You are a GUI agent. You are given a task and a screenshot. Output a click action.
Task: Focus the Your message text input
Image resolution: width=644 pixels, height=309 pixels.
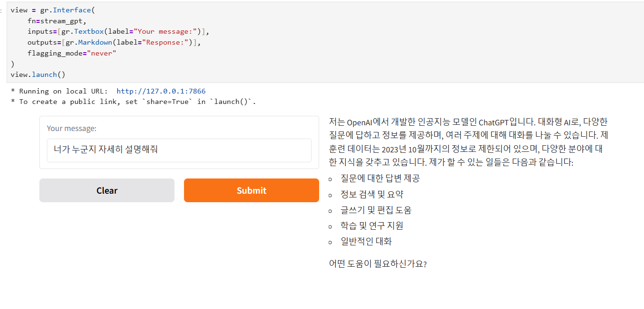point(179,150)
